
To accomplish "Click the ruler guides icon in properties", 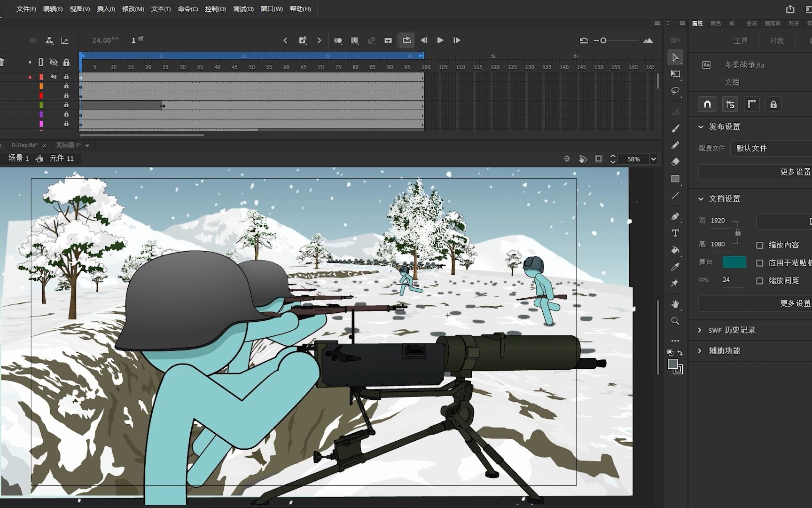I will tap(751, 104).
